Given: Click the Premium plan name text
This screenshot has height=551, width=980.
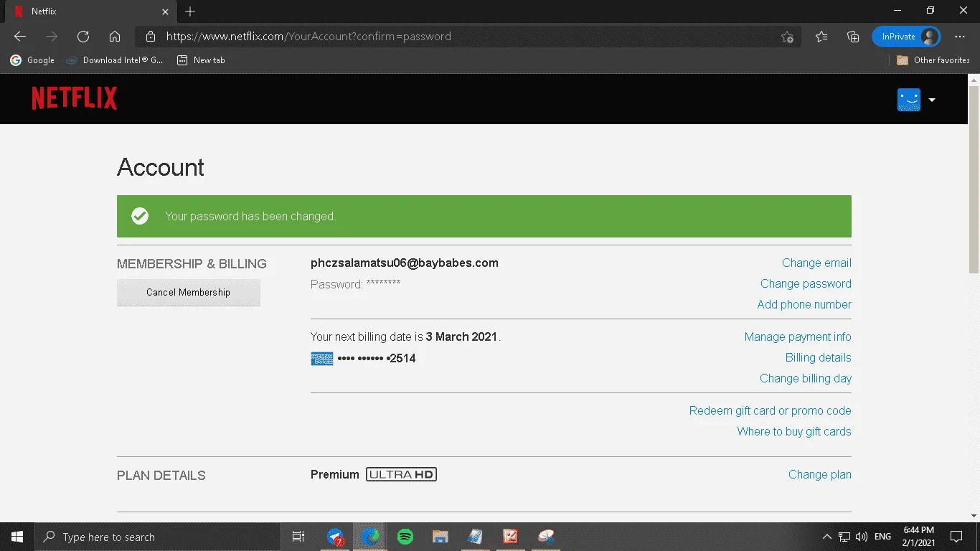Looking at the screenshot, I should click(335, 475).
